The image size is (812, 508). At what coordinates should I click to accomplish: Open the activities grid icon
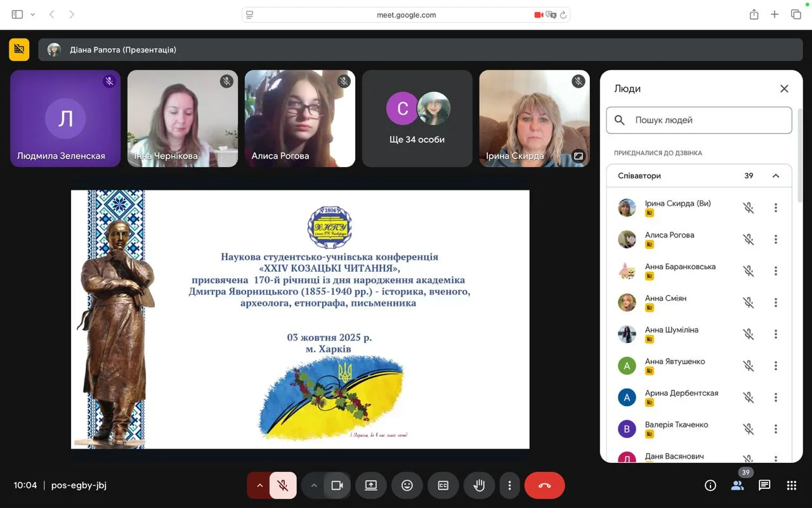[791, 486]
